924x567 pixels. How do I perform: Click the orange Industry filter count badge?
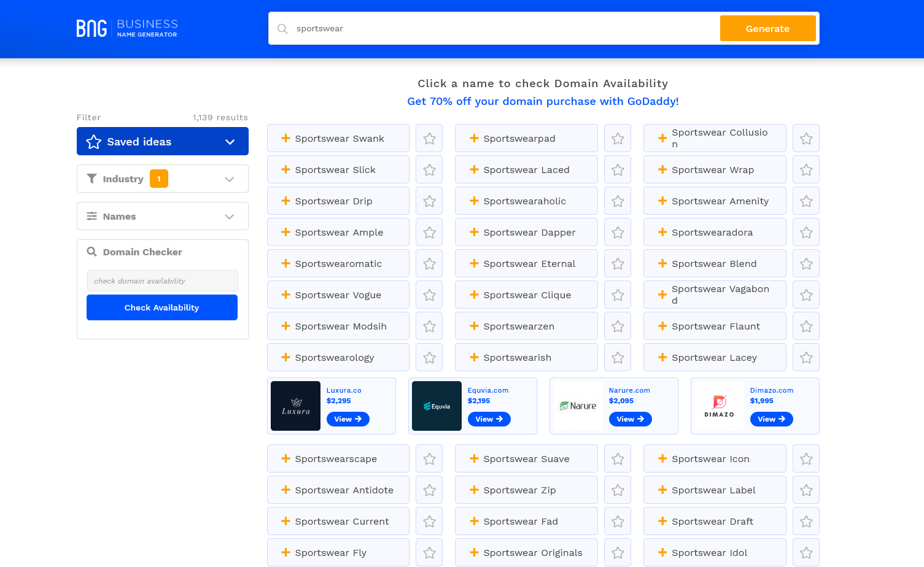pos(158,179)
